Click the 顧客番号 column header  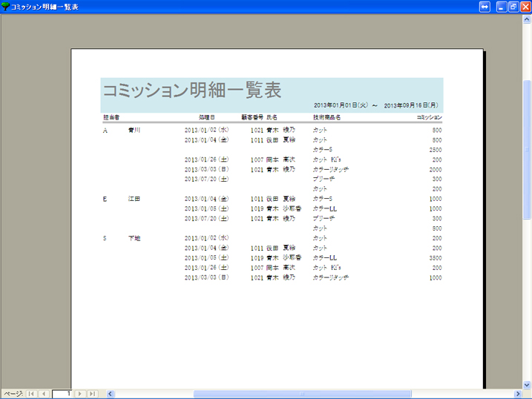[x=252, y=117]
